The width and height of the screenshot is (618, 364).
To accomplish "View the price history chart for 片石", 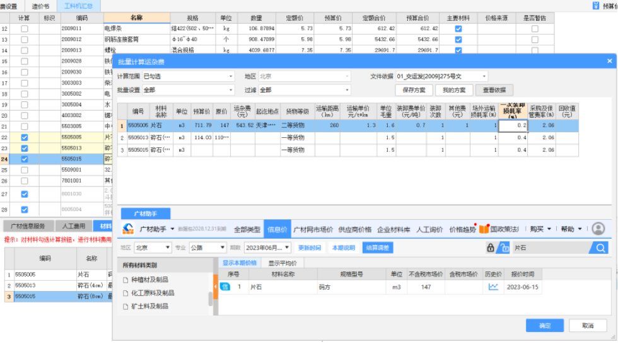I will pyautogui.click(x=493, y=287).
